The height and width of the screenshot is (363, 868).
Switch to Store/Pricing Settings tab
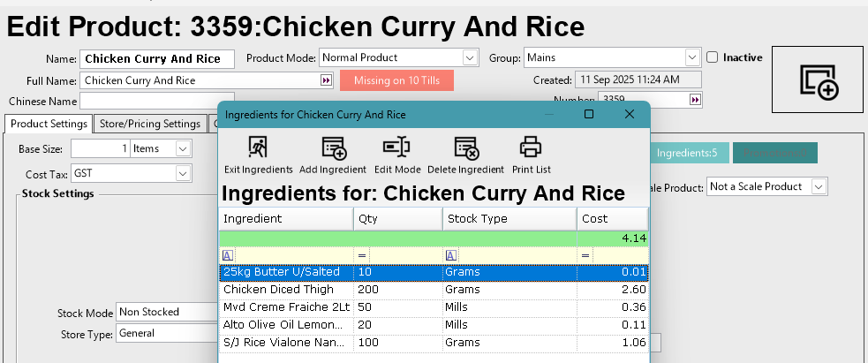tap(150, 124)
